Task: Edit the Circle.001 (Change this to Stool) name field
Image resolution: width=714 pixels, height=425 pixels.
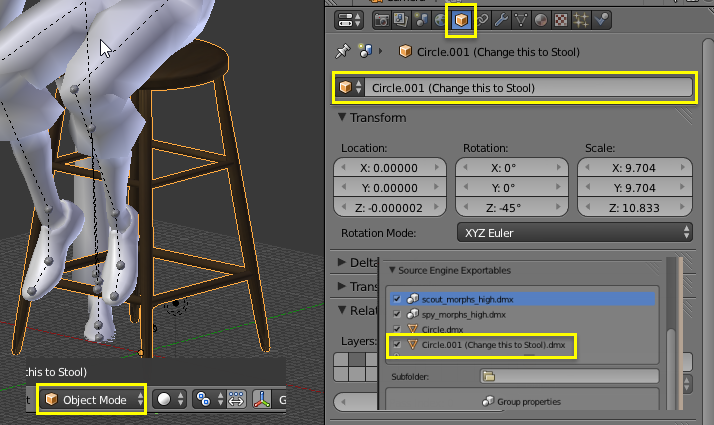Action: pos(528,87)
